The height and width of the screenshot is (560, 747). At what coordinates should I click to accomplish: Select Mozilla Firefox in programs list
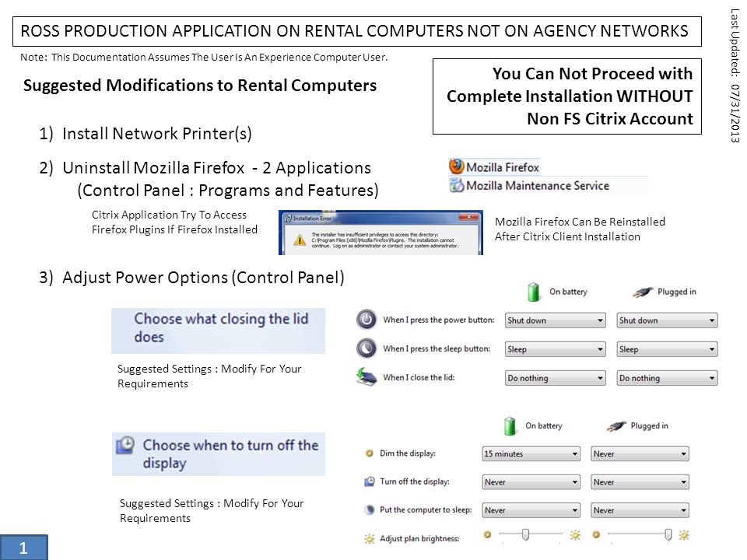tap(495, 167)
